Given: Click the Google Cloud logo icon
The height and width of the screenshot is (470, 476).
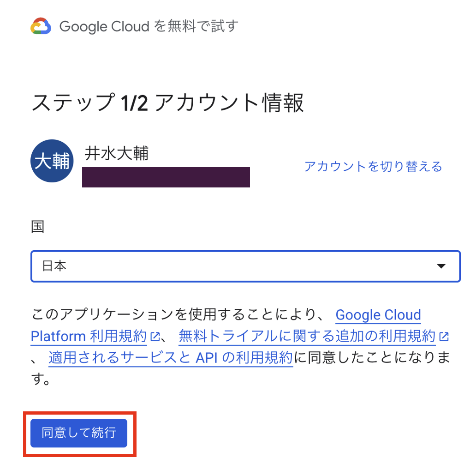Looking at the screenshot, I should click(x=41, y=26).
